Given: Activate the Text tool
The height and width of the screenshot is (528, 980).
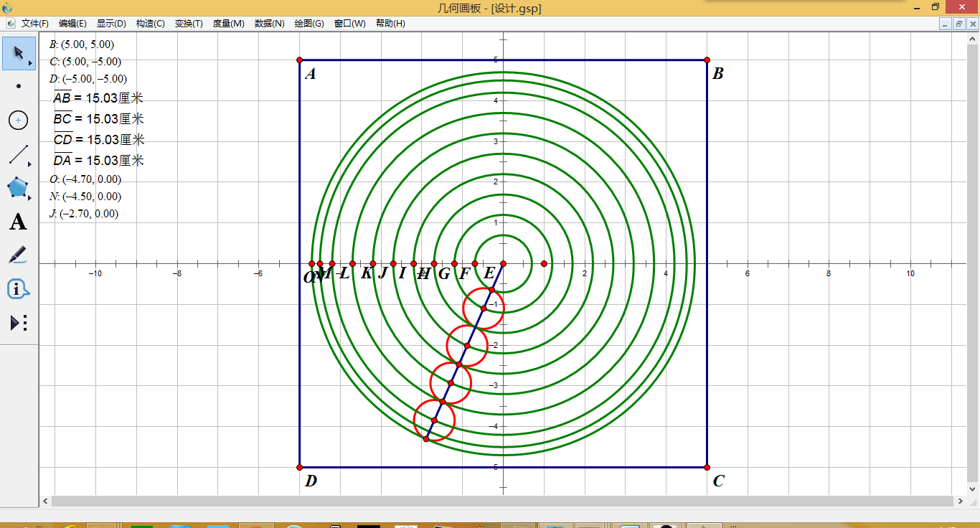Looking at the screenshot, I should (19, 222).
